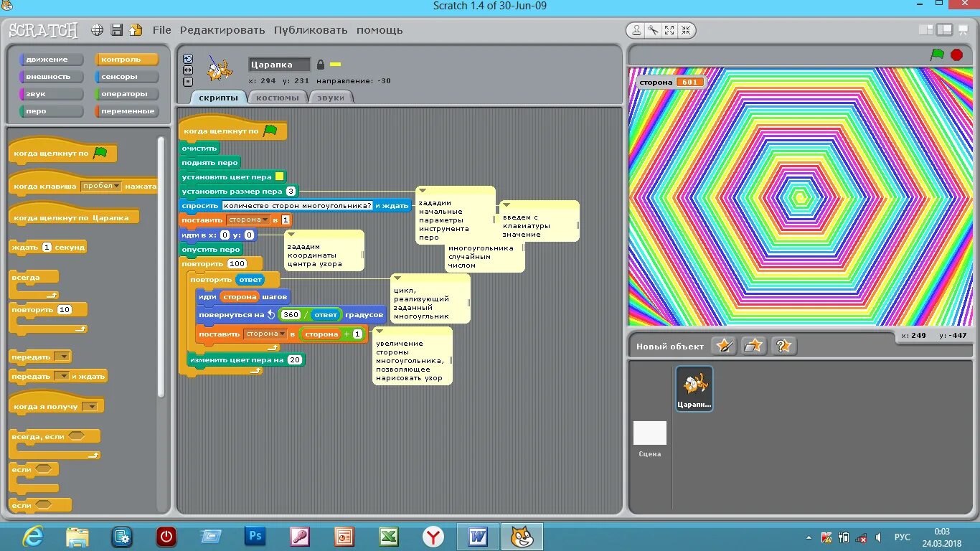Switch to small stage layout
This screenshot has height=551, width=980.
[927, 30]
